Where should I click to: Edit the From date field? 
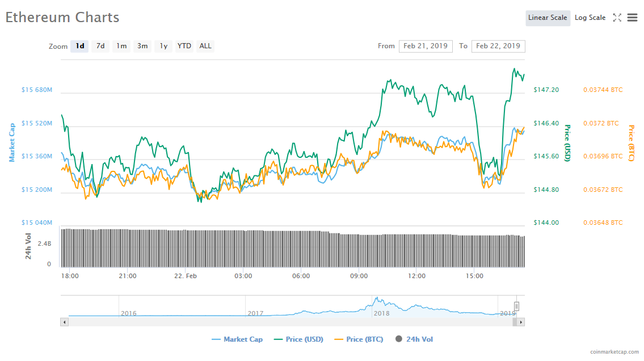coord(426,46)
